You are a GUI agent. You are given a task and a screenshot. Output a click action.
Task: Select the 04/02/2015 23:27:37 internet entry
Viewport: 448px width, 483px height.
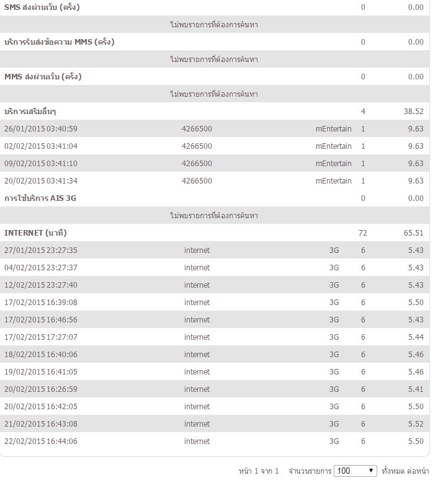215,267
